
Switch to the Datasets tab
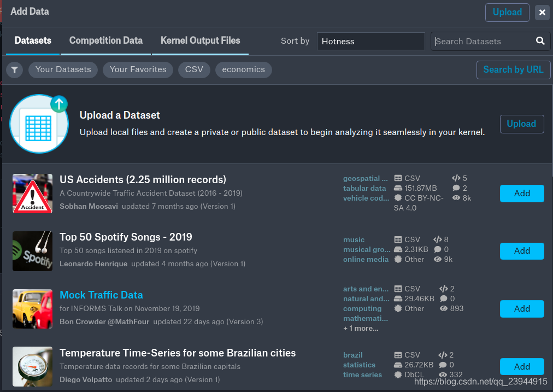pos(33,40)
